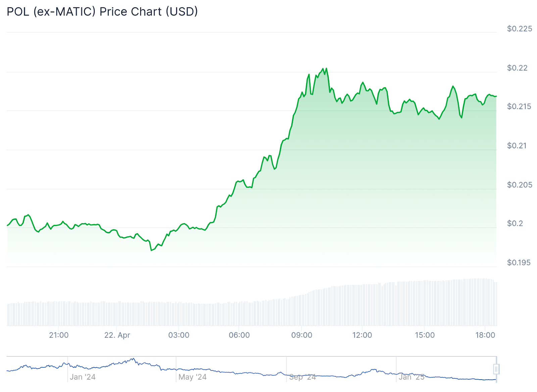Click the 12:00 time axis label
This screenshot has height=392, width=537.
tap(362, 335)
